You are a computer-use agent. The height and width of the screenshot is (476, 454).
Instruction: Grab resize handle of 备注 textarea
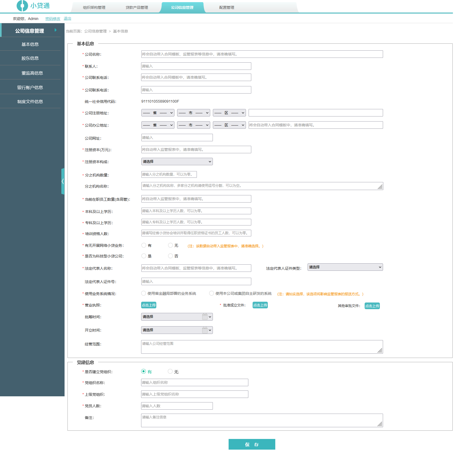(380, 424)
